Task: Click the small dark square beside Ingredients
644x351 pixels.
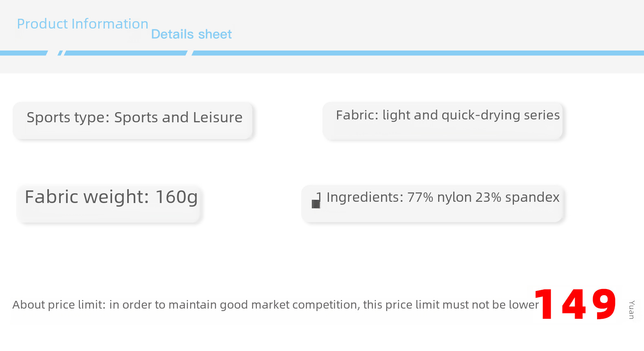Action: point(315,204)
